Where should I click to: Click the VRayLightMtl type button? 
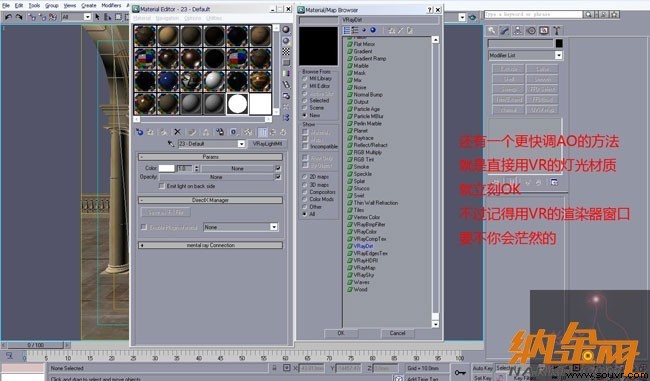pos(267,144)
